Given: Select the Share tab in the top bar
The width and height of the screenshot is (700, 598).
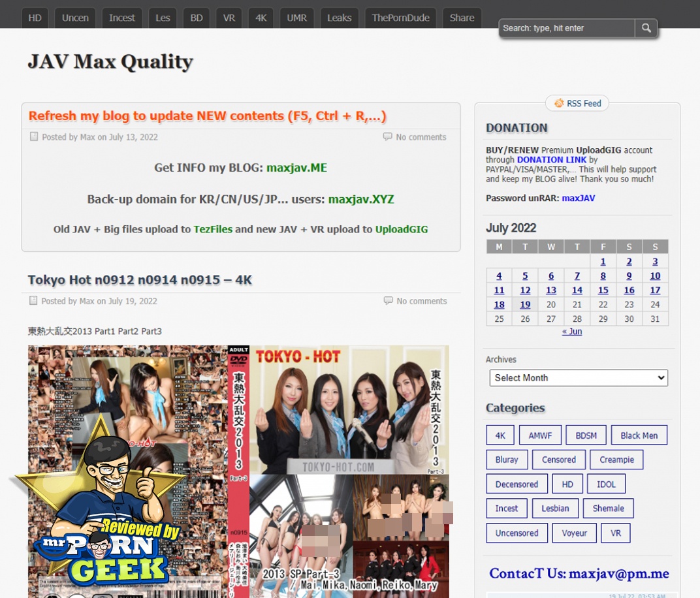Looking at the screenshot, I should click(462, 18).
